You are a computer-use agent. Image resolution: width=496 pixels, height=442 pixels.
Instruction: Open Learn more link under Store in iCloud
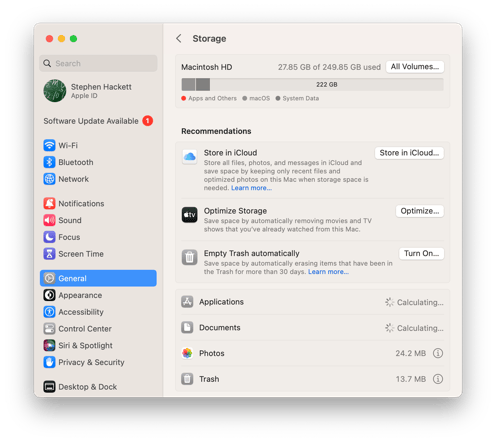coord(252,188)
